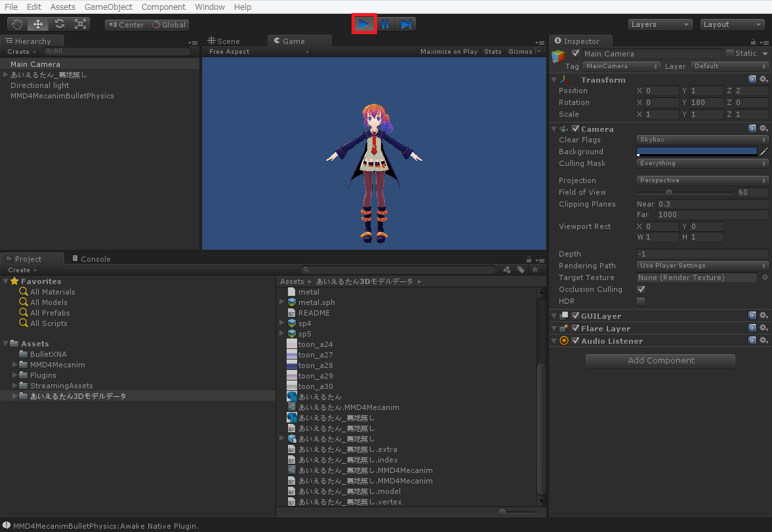Click the Background color eyedropper icon
This screenshot has height=532, width=772.
click(763, 152)
